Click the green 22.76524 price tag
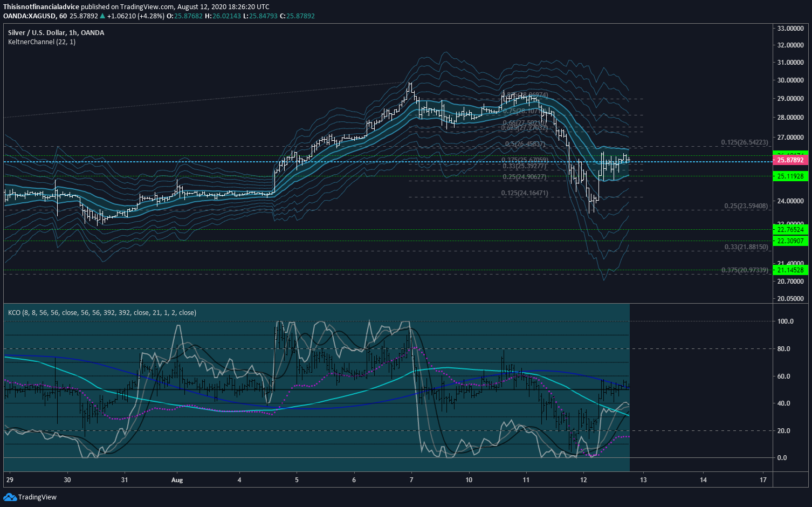812x507 pixels. point(790,230)
